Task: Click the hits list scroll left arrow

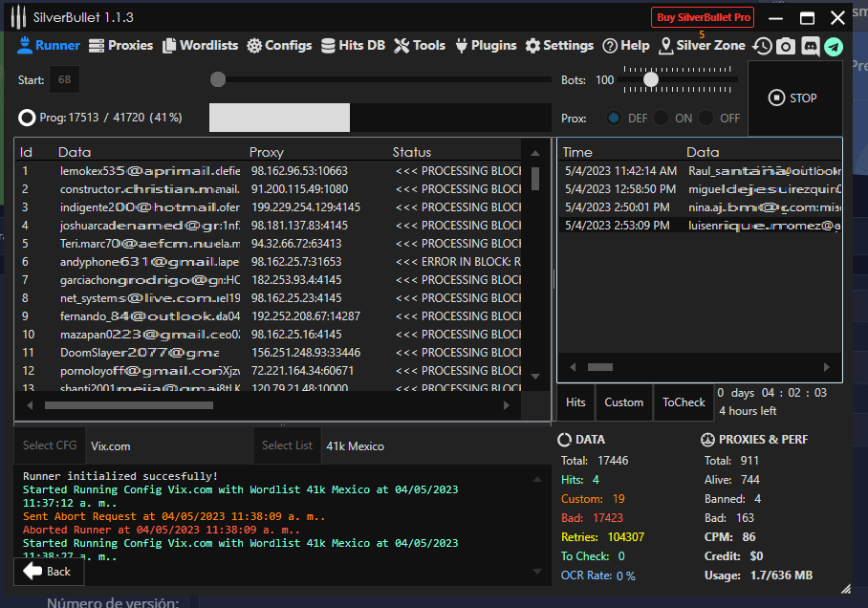Action: pyautogui.click(x=573, y=366)
